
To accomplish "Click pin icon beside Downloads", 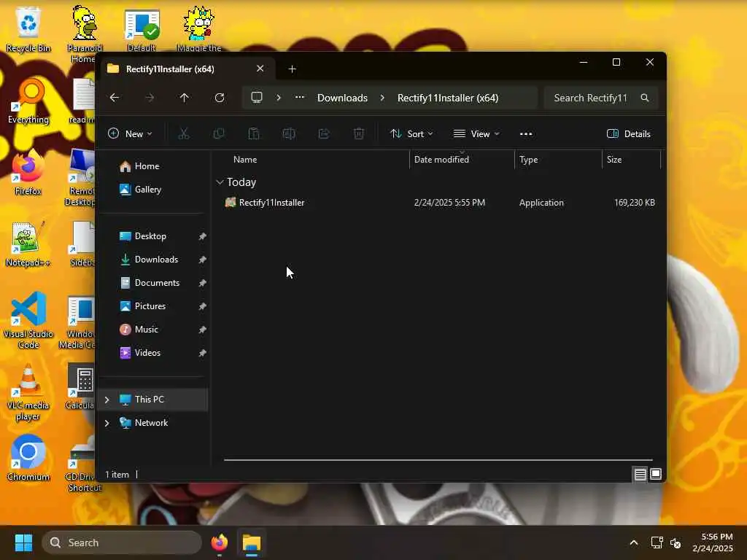I will (x=203, y=260).
